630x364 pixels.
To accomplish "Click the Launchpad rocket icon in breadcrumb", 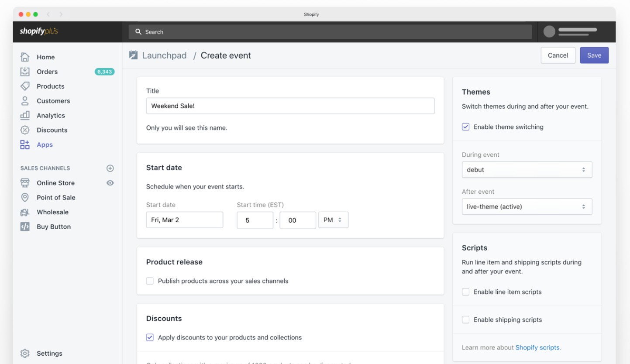I will 133,55.
